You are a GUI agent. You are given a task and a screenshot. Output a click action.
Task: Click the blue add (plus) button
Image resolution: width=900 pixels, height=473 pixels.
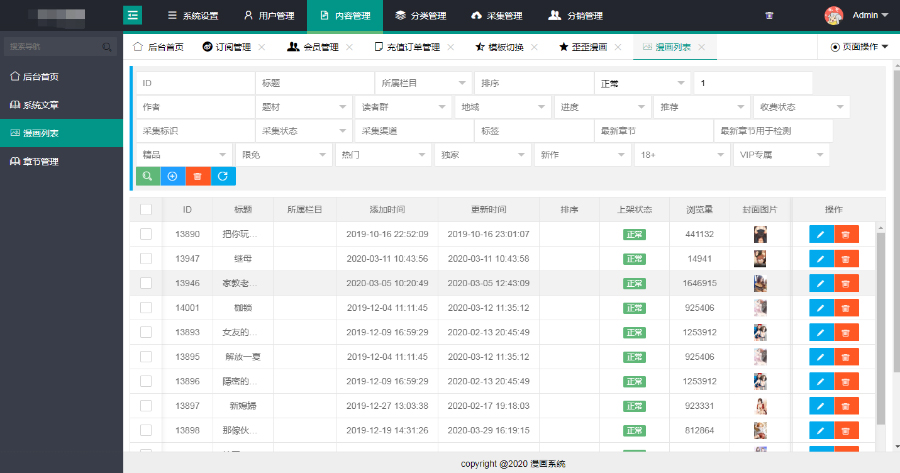(x=172, y=176)
